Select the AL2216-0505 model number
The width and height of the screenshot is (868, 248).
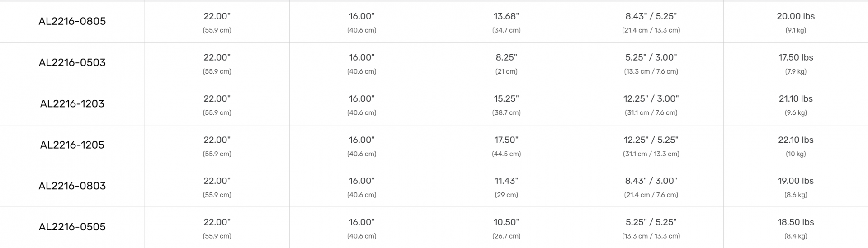point(72,227)
